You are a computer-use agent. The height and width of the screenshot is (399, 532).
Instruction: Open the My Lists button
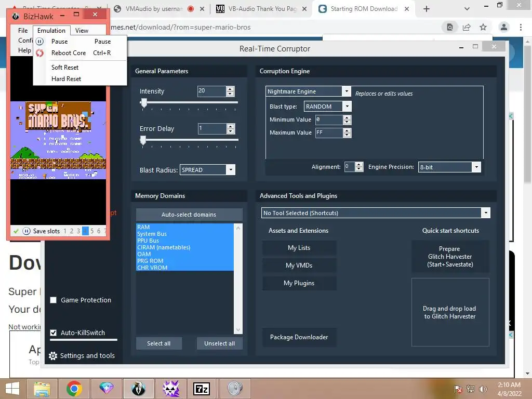coord(299,248)
